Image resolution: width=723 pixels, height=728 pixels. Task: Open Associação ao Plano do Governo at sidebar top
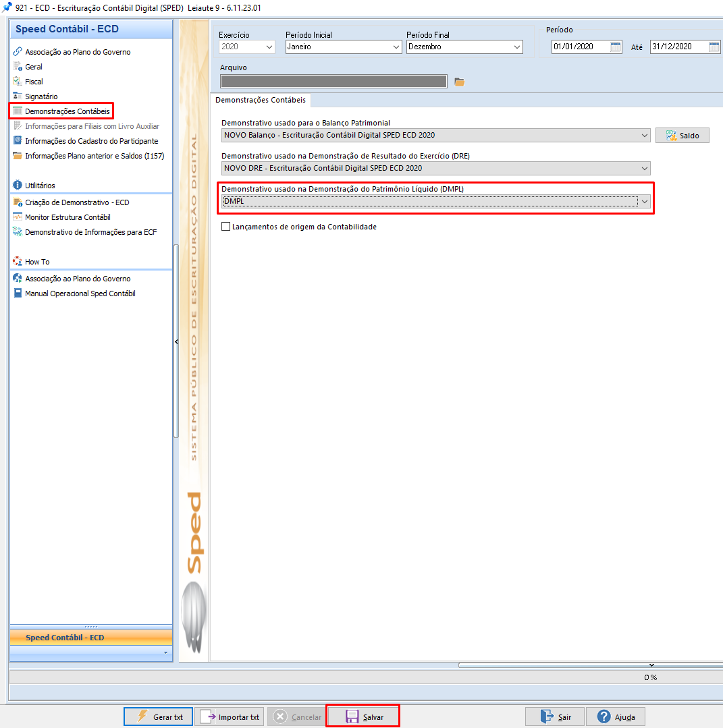pyautogui.click(x=78, y=51)
